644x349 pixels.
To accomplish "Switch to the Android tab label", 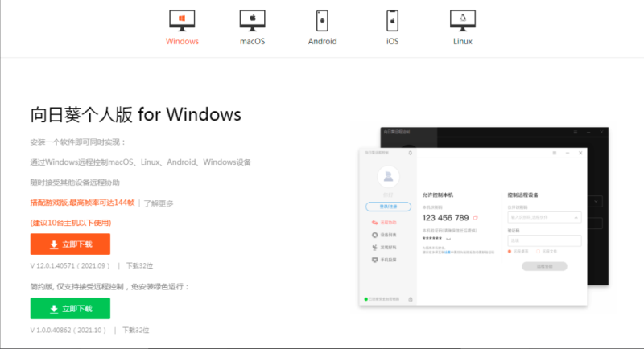I will tap(323, 42).
